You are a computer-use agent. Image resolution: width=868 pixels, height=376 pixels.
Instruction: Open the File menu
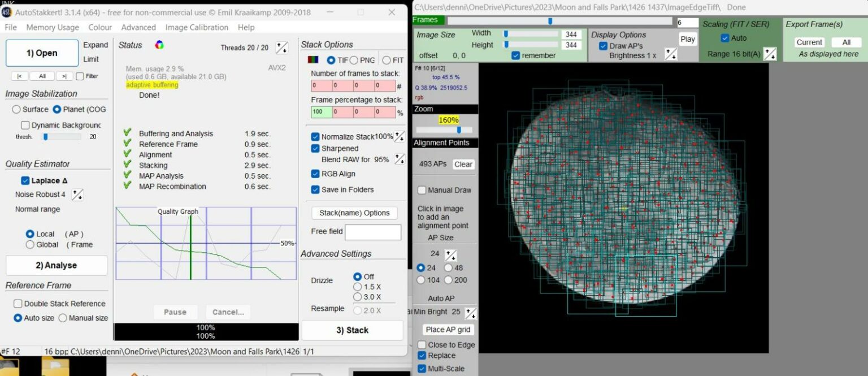11,27
